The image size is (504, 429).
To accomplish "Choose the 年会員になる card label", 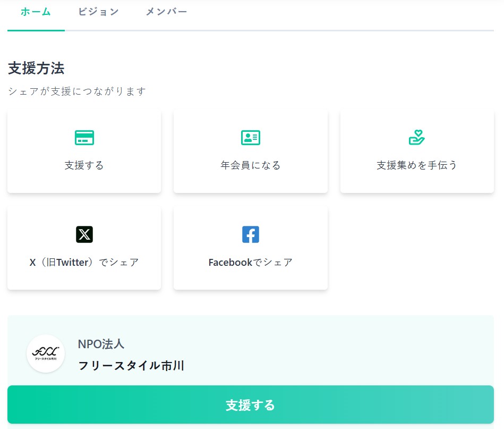I will [x=250, y=165].
